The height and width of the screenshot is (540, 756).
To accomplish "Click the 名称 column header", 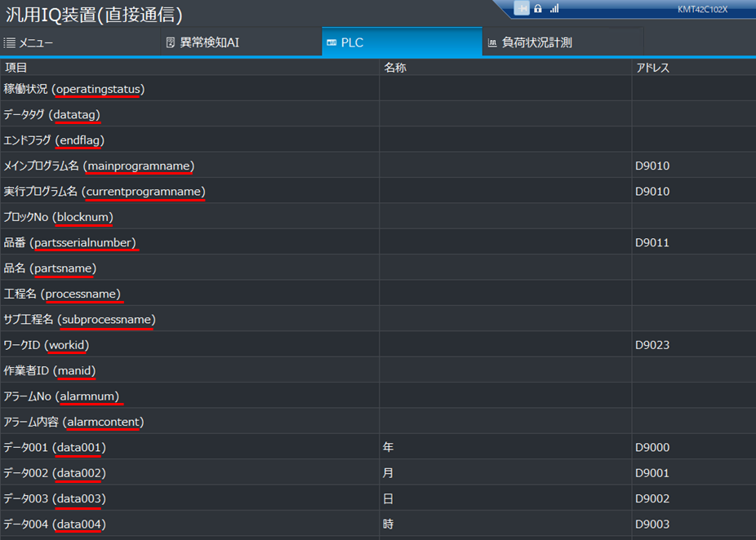I will click(x=394, y=68).
